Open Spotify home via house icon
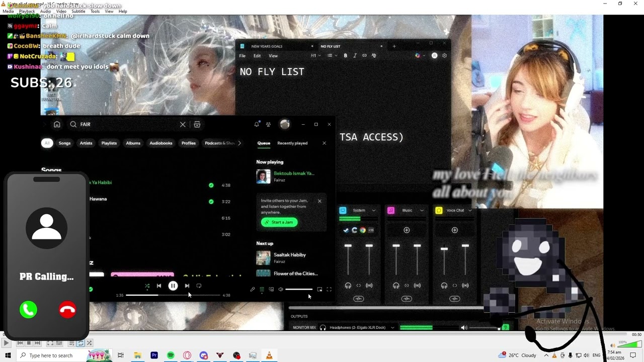 click(57, 124)
